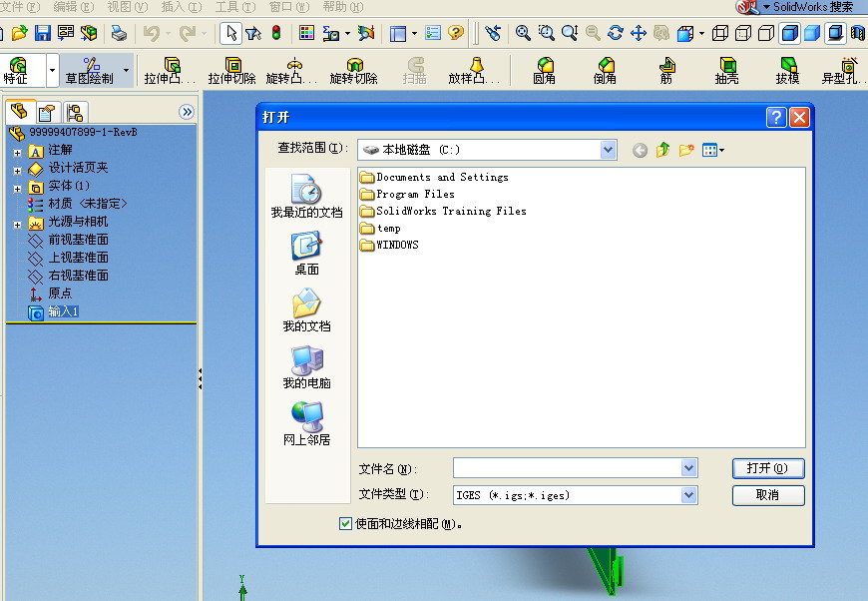This screenshot has width=868, height=601.
Task: Expand the 设计活页夹 tree node
Action: [17, 171]
